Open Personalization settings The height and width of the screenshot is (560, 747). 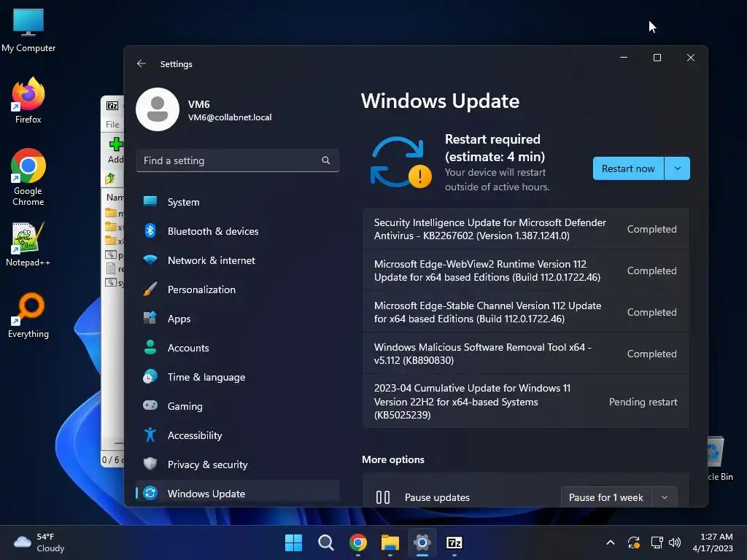[x=237, y=289]
